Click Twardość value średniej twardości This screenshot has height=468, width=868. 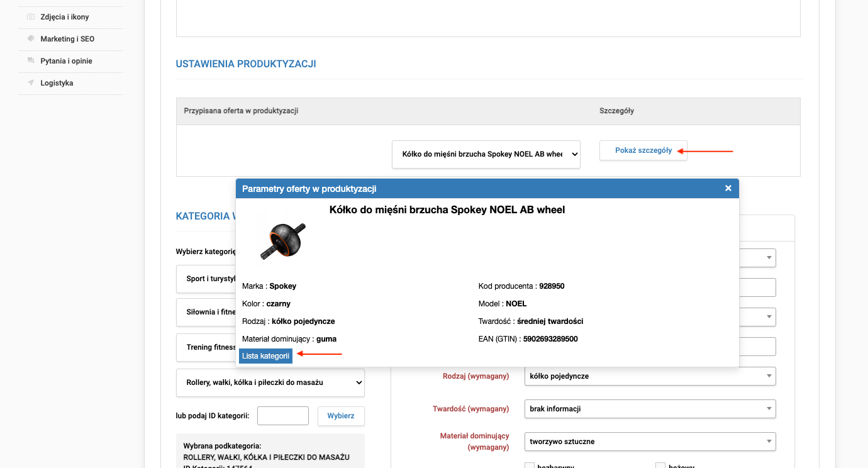[550, 321]
